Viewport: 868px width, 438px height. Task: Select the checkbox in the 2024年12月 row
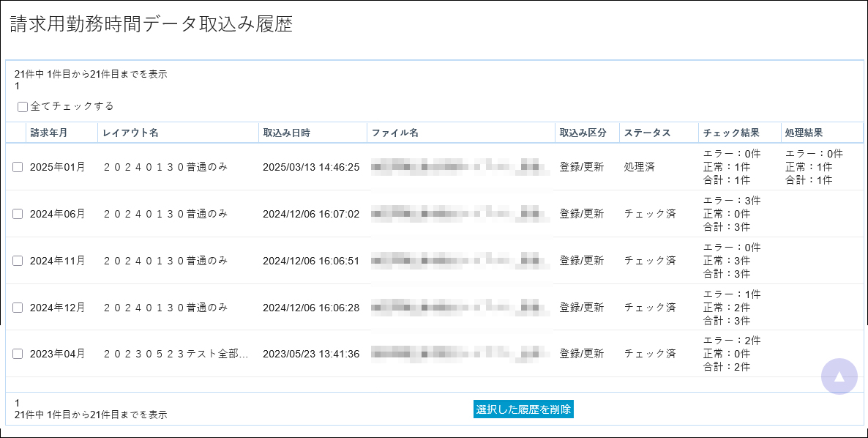click(x=18, y=308)
